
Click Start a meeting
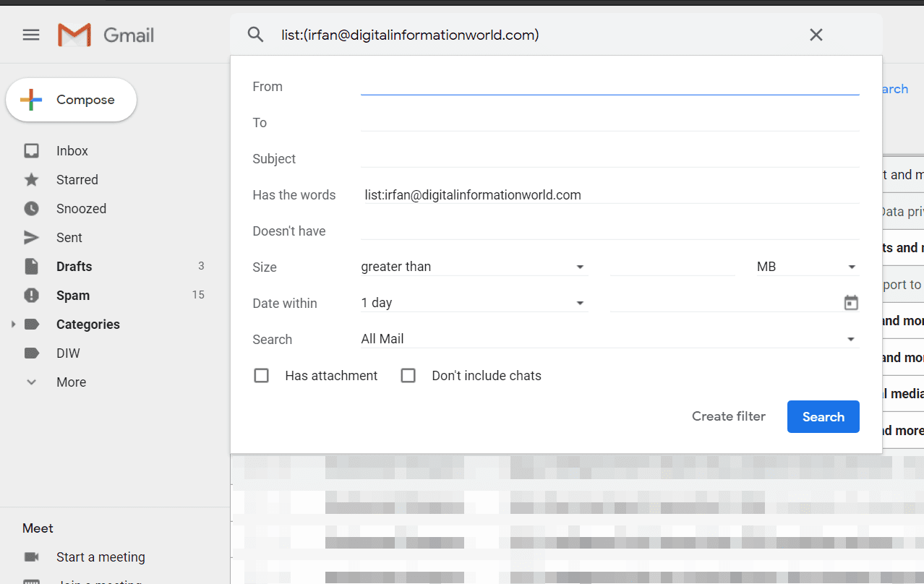(x=100, y=557)
